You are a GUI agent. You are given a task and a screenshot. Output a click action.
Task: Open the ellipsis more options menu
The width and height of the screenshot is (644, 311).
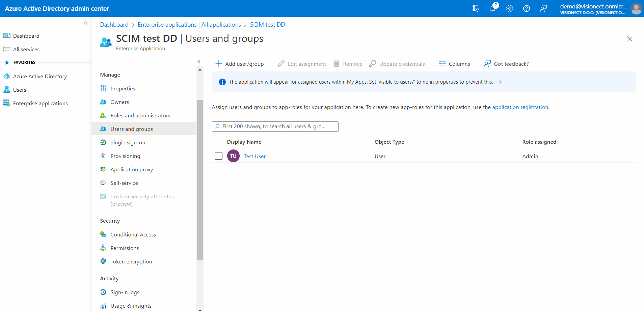277,39
